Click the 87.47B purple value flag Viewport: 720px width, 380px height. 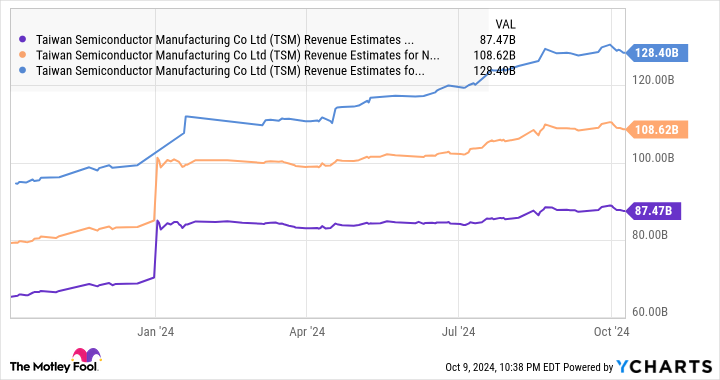[653, 211]
